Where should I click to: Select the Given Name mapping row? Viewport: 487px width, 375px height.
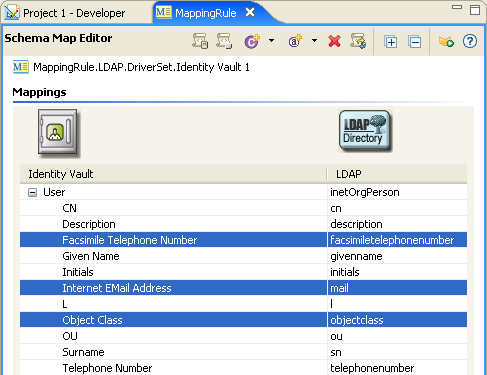tap(243, 256)
